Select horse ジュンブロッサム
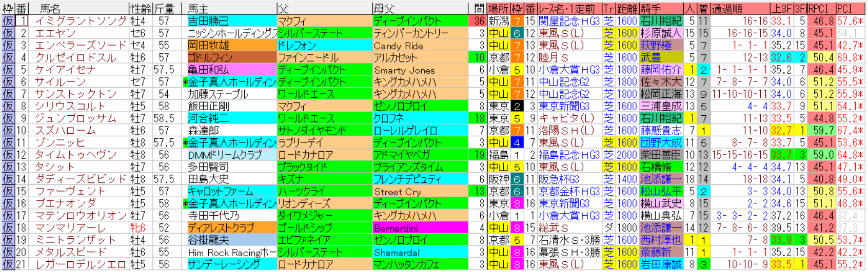The height and width of the screenshot is (272, 868). 75,118
